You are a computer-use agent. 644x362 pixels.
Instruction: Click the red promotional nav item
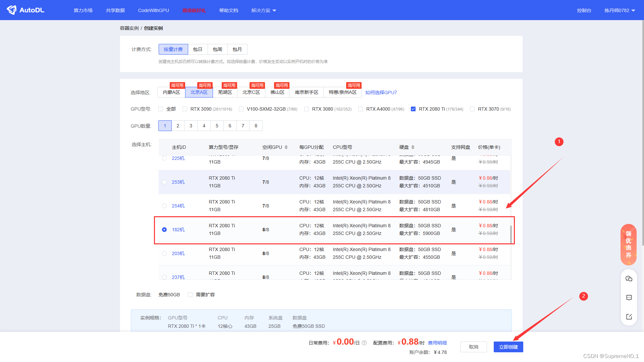click(x=194, y=10)
